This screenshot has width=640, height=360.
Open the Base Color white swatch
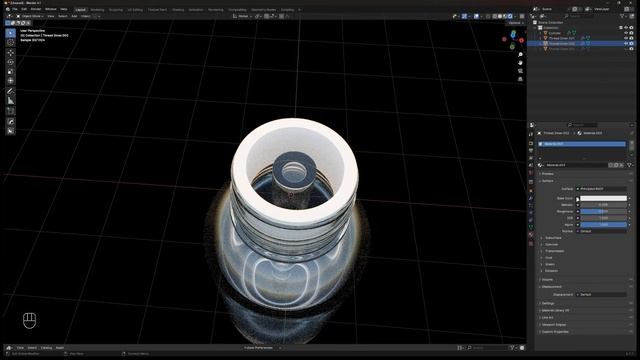(x=603, y=198)
